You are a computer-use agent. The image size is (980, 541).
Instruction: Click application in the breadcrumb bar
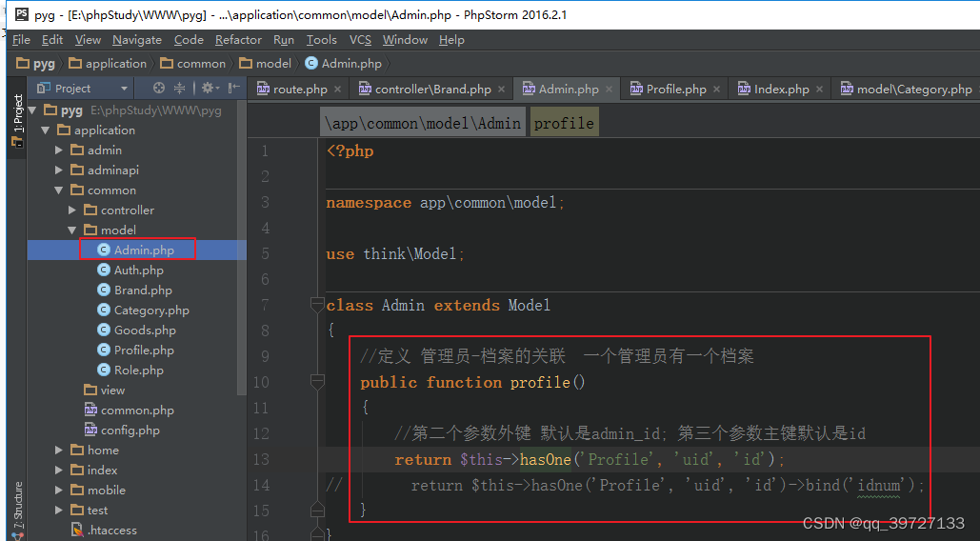click(x=108, y=64)
